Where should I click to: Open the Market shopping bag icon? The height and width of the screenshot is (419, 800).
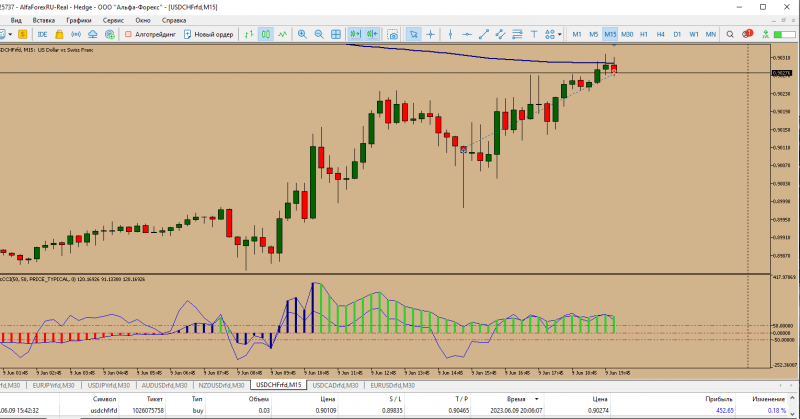59,34
